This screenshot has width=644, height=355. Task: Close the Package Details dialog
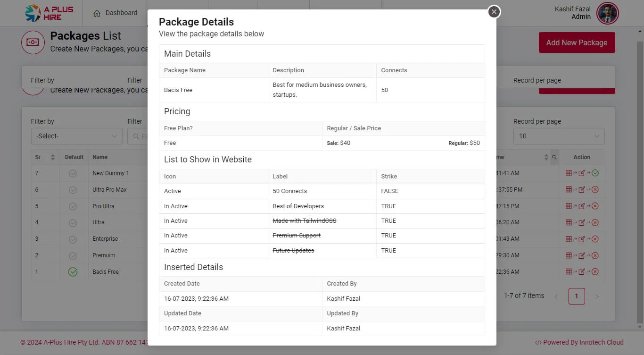coord(494,12)
